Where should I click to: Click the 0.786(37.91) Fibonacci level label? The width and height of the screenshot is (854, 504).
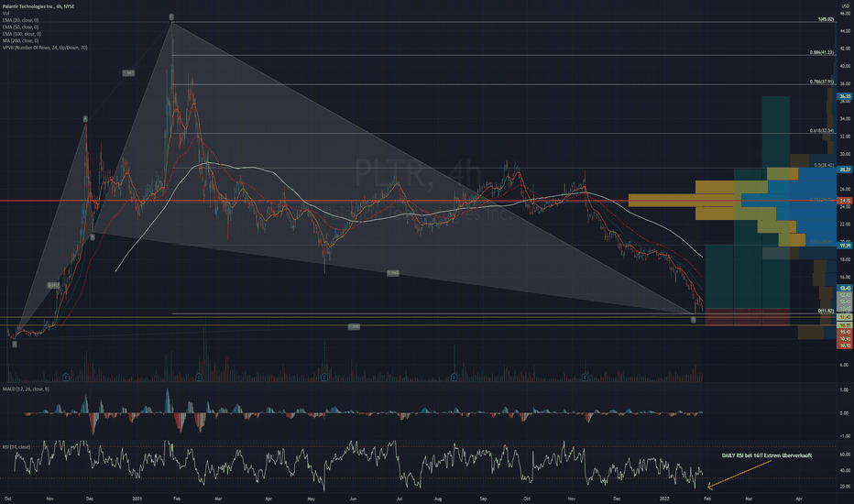click(822, 82)
